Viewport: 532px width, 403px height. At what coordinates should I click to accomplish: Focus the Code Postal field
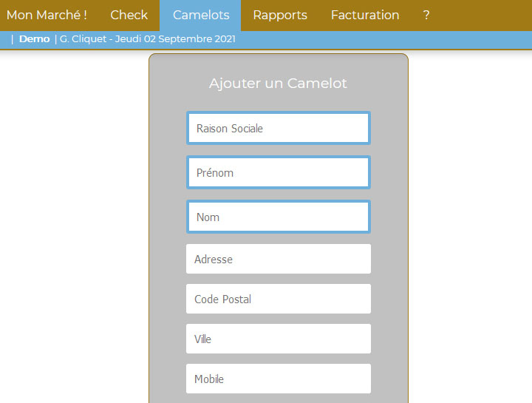coord(279,299)
